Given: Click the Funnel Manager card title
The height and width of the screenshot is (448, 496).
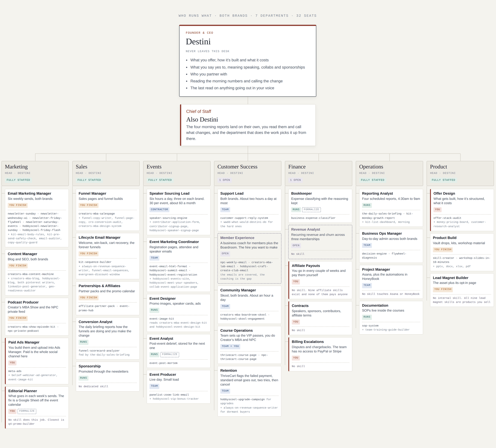Looking at the screenshot, I should pyautogui.click(x=92, y=194).
